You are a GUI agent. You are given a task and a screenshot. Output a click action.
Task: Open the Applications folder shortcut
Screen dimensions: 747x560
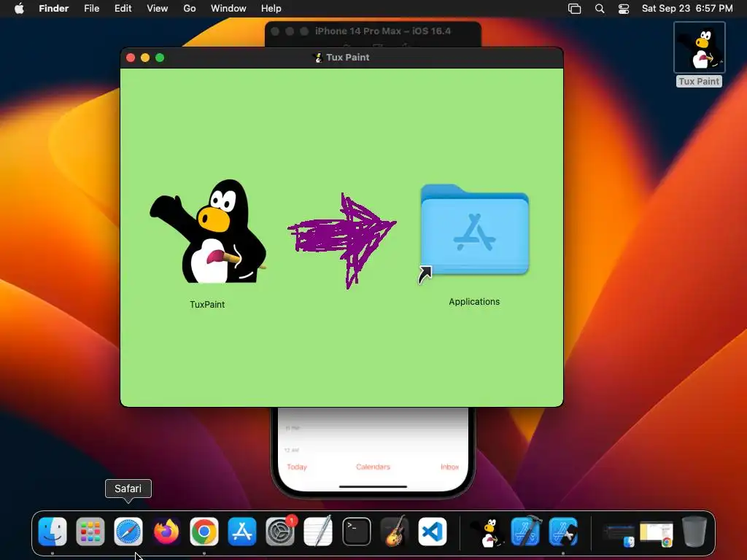(x=474, y=231)
